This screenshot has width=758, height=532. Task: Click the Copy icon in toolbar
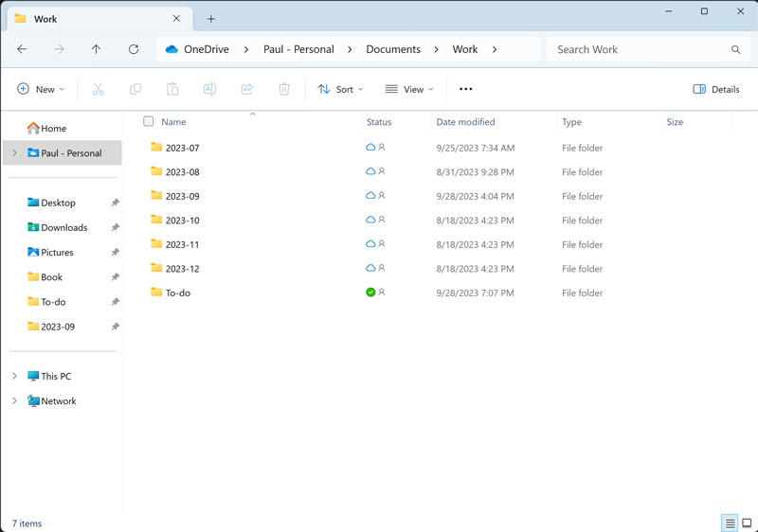pos(135,89)
